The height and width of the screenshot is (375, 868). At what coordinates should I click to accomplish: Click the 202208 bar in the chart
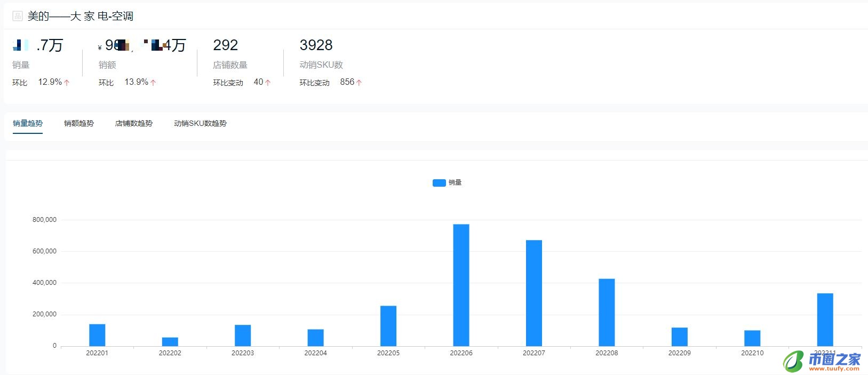(x=607, y=312)
